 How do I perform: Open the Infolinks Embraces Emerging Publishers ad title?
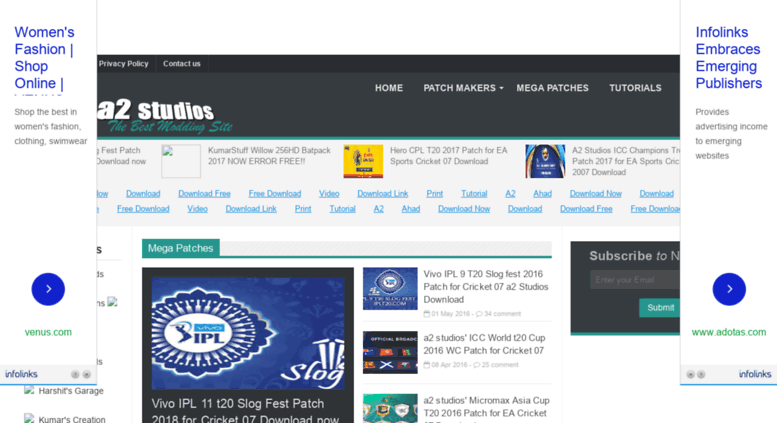[727, 57]
